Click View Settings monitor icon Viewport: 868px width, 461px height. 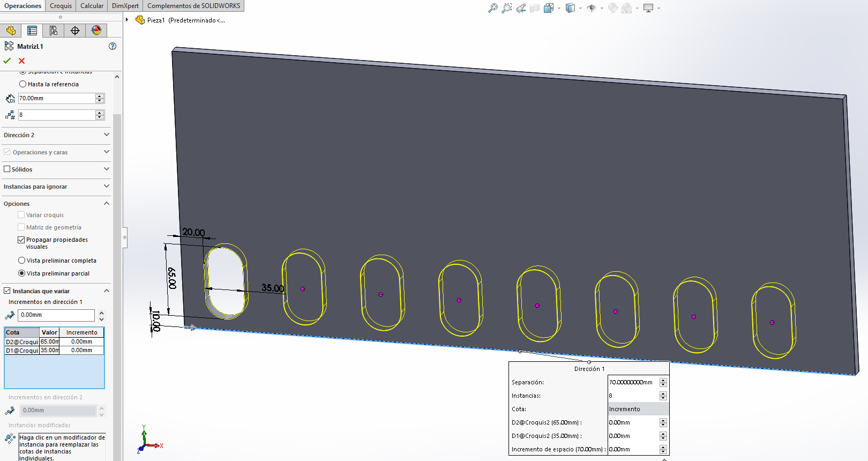click(x=648, y=8)
